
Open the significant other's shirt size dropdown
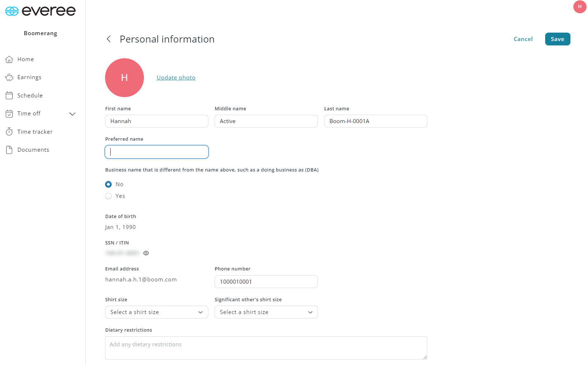point(266,312)
